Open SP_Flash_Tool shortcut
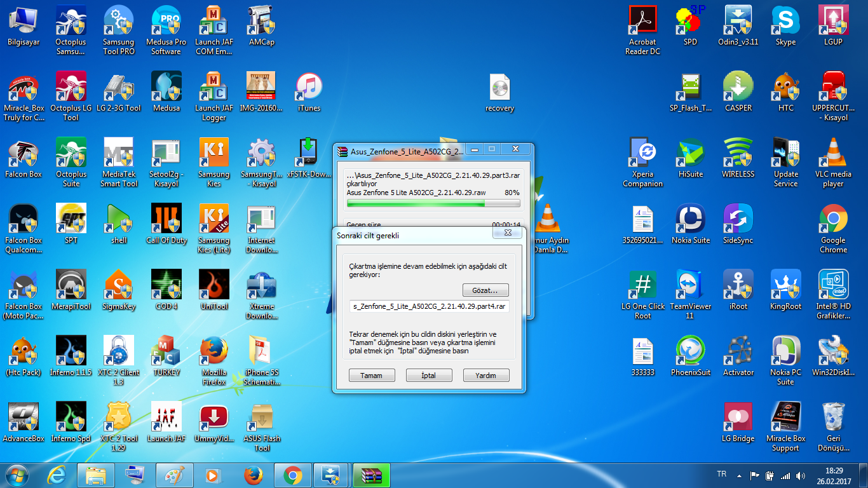Viewport: 868px width, 488px height. click(x=691, y=92)
